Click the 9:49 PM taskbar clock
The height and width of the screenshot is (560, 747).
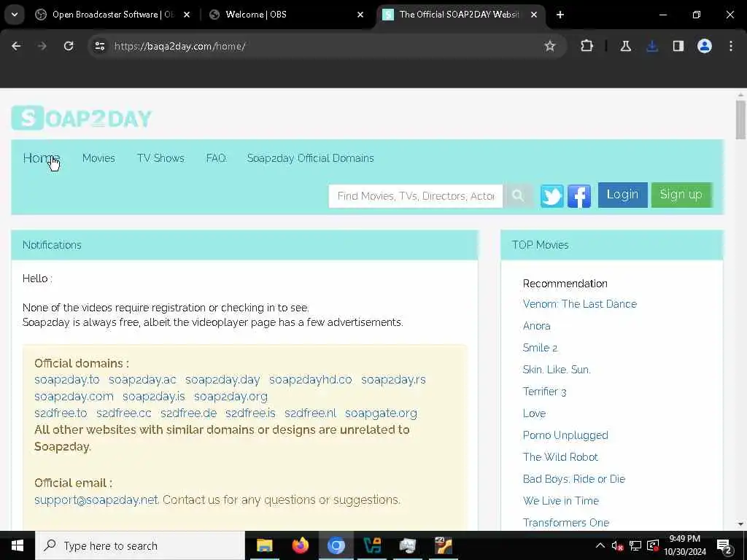tap(684, 545)
